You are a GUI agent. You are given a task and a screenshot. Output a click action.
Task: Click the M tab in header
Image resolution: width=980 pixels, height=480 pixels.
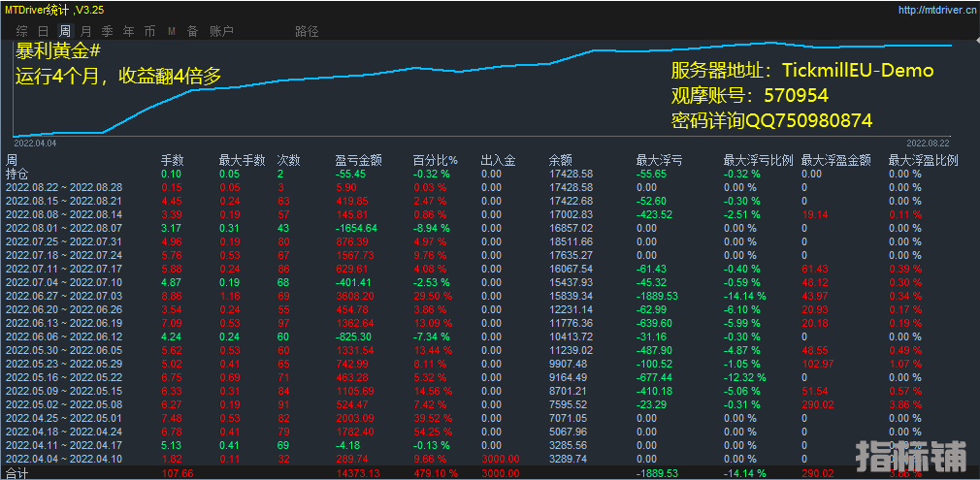coord(172,31)
